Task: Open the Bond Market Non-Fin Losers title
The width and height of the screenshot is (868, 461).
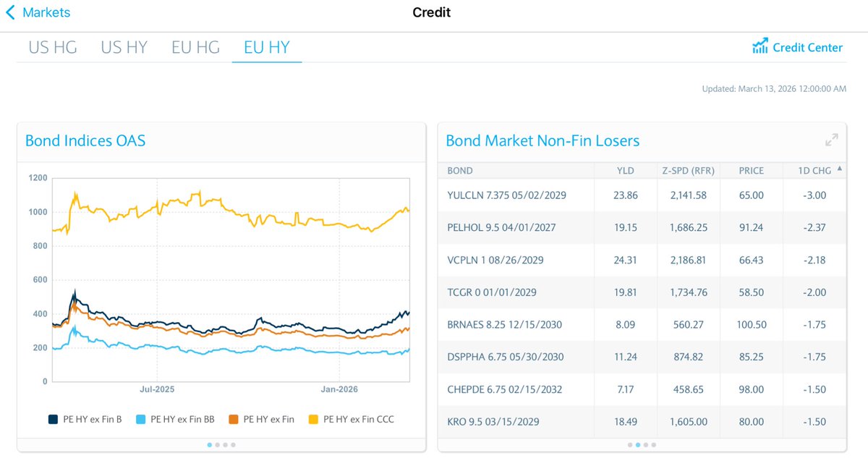Action: click(x=542, y=140)
